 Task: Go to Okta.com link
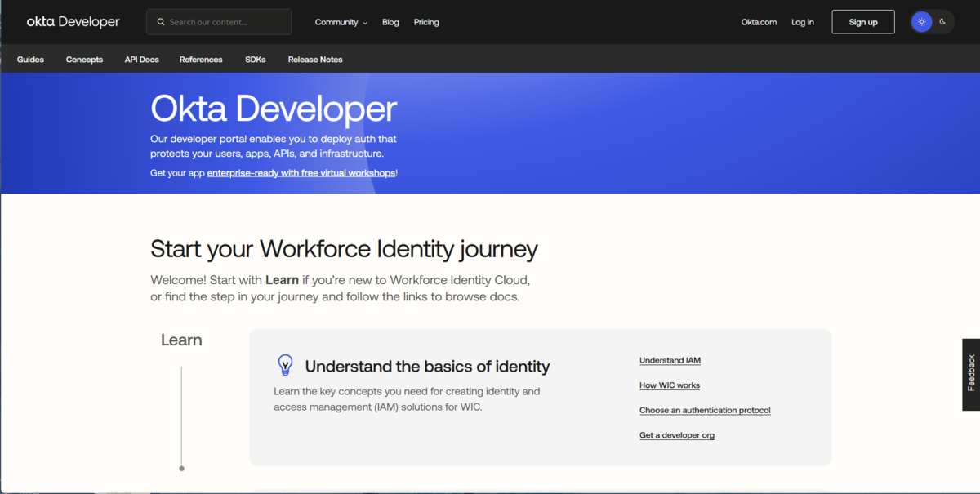[x=759, y=22]
